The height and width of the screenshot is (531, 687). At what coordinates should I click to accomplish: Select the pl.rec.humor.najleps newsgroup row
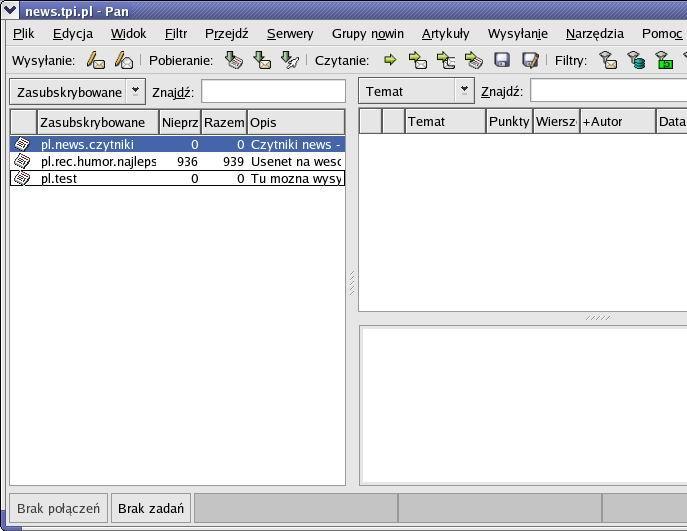pos(98,161)
